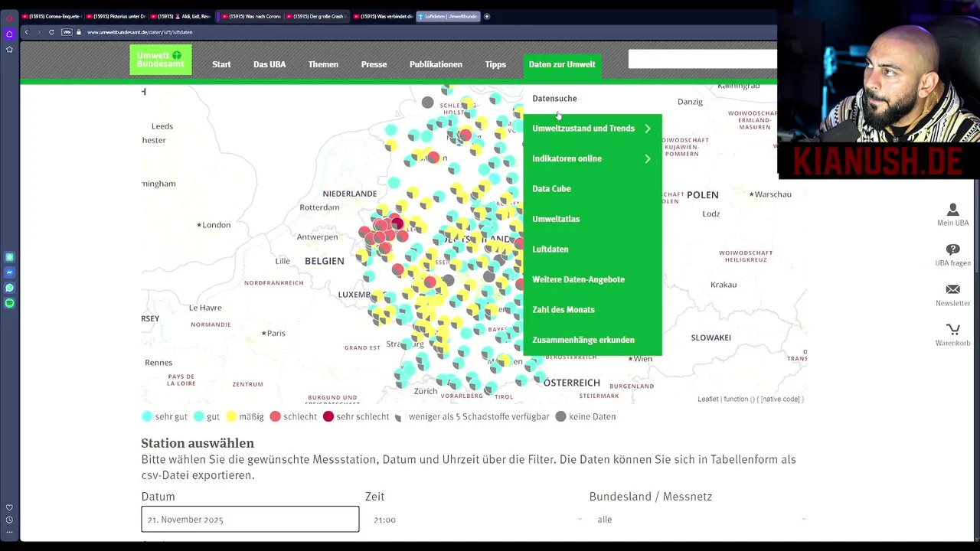
Task: Select the Luftdaten Umweltbundesamt tab
Action: click(448, 16)
